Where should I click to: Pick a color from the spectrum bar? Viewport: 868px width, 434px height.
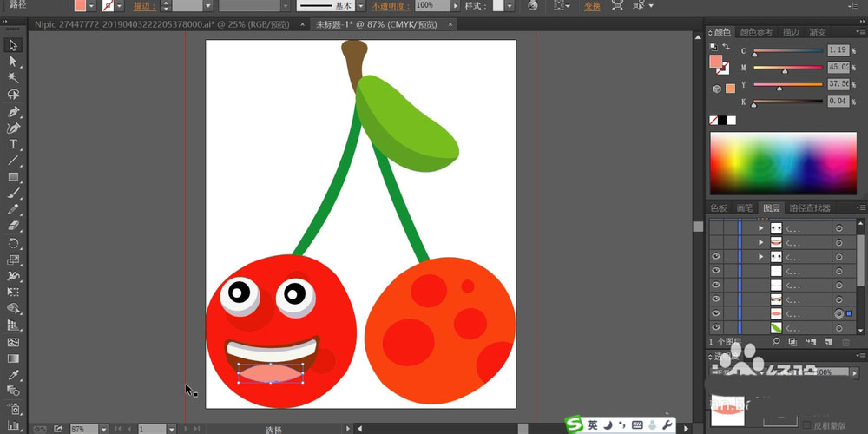tap(783, 162)
